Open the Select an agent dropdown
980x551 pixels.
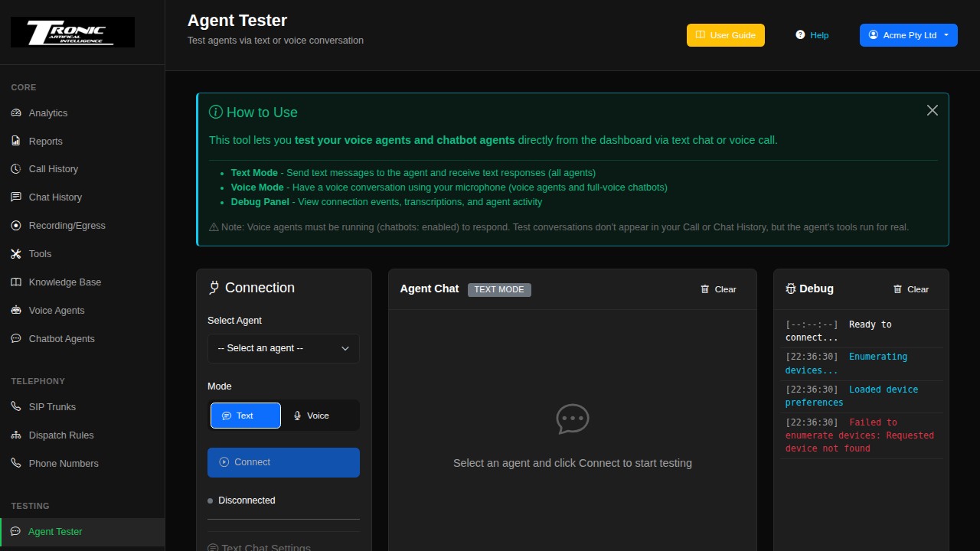[283, 348]
